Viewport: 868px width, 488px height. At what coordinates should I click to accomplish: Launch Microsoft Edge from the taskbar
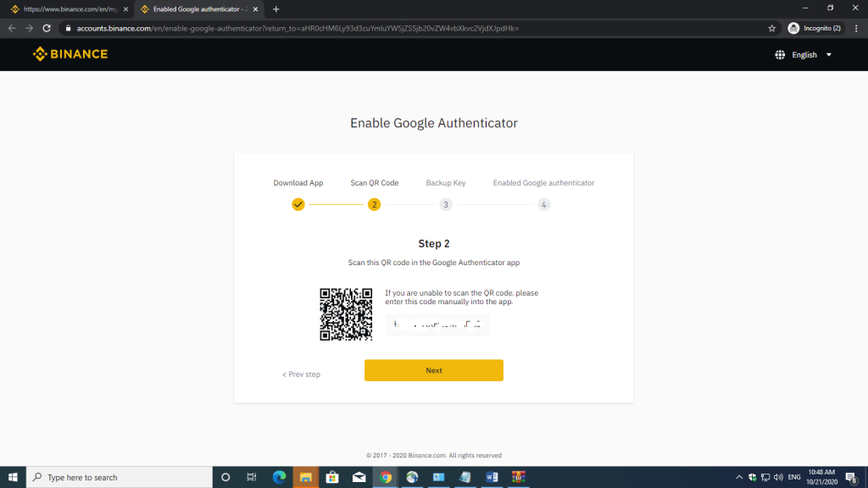click(279, 477)
